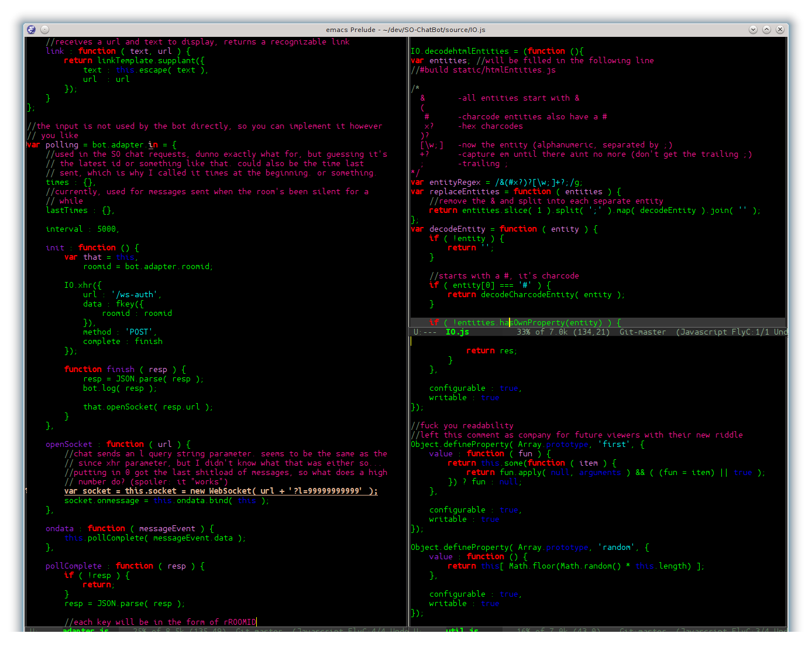
Task: Click the util.js buffer name in bottom mode line
Action: (462, 630)
